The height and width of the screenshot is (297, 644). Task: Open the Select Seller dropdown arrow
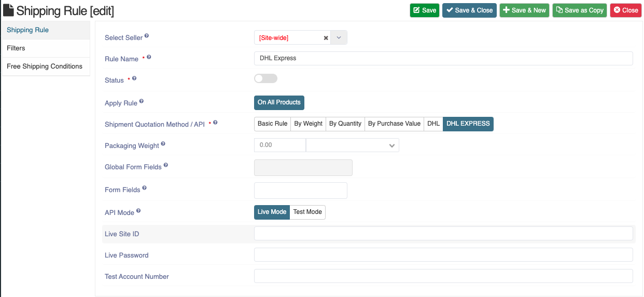click(x=339, y=38)
